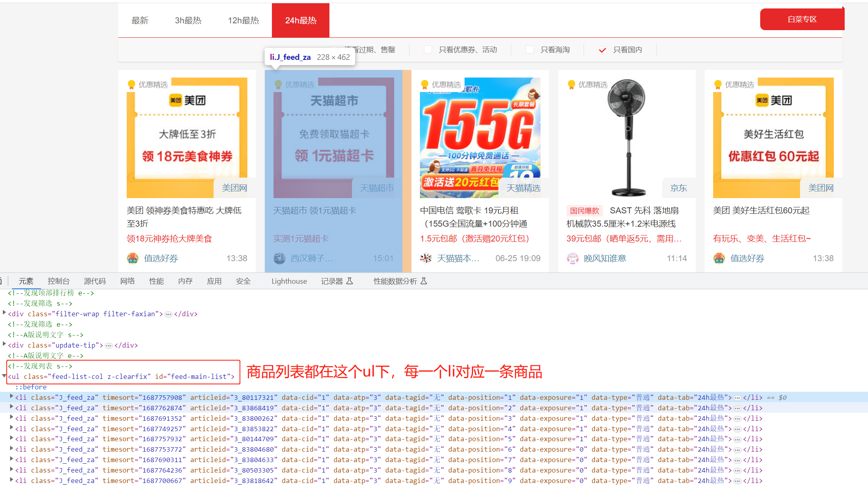Screen dimensions: 868x485
Task: Collapse the feed-main-list ul node
Action: 4,376
